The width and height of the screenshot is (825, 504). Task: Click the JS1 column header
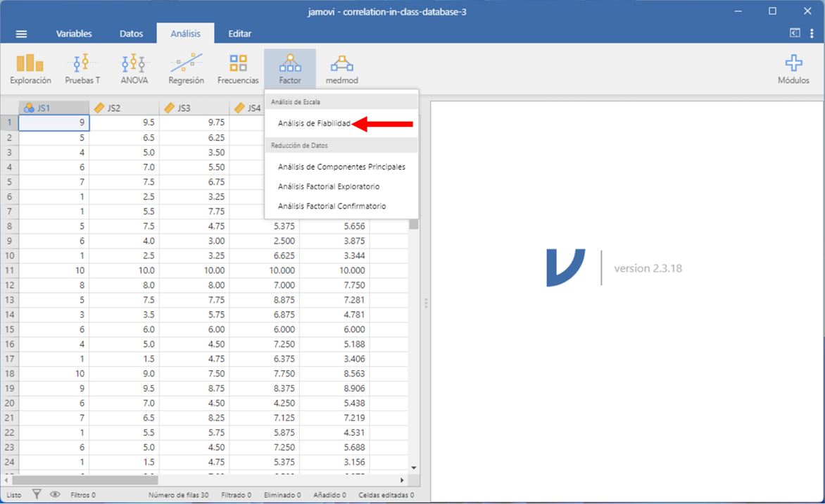[53, 108]
